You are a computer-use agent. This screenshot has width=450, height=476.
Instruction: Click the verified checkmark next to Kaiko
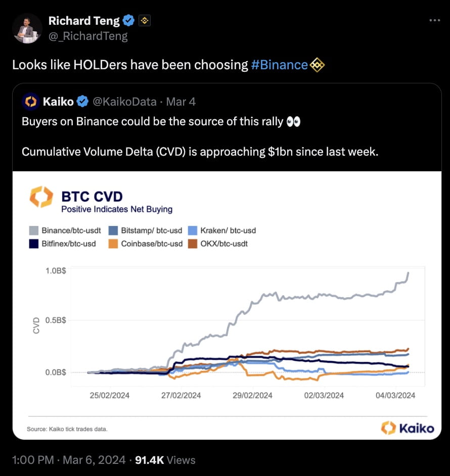point(82,101)
